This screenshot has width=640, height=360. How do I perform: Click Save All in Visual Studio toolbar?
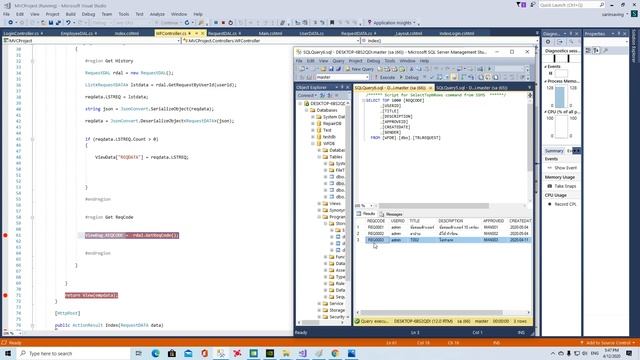click(x=58, y=23)
